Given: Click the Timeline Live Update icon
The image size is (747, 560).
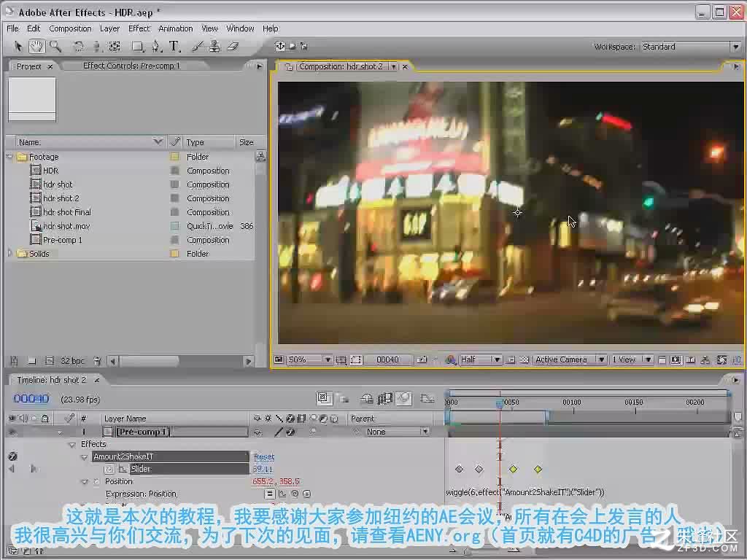Looking at the screenshot, I should [x=323, y=398].
